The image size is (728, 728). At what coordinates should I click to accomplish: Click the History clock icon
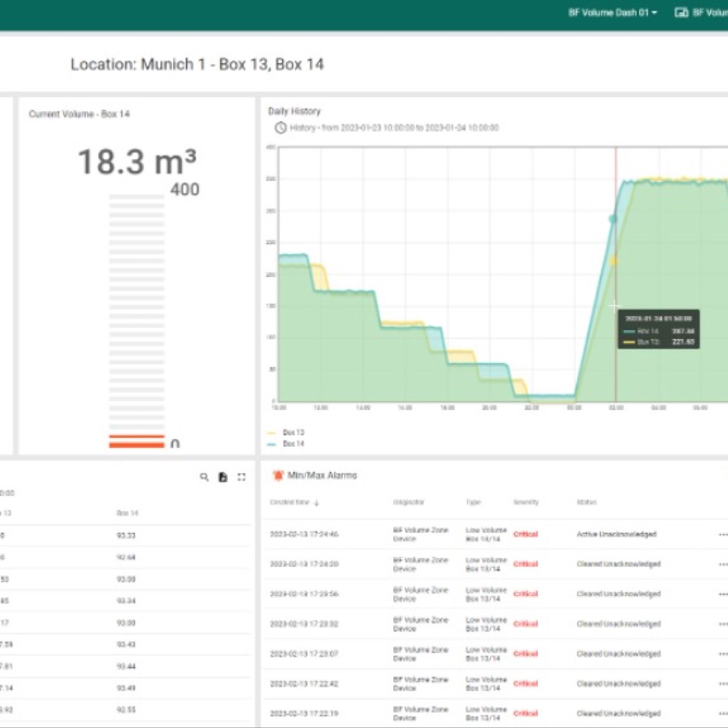coord(280,127)
